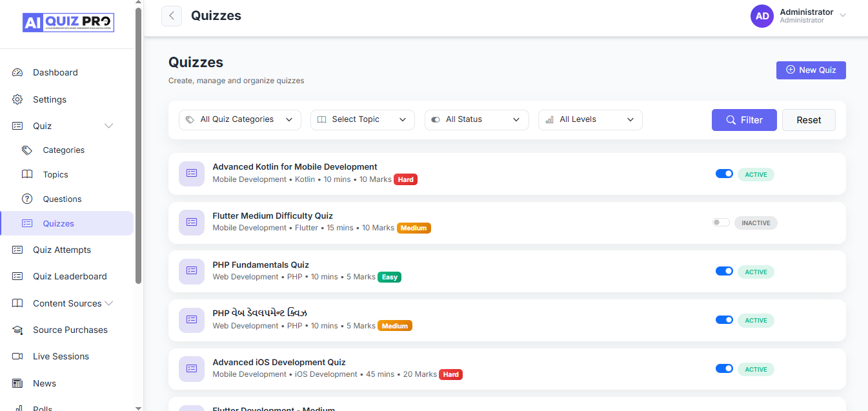Click the Gujarati PHP quiz icon
This screenshot has height=411, width=868.
tap(192, 319)
